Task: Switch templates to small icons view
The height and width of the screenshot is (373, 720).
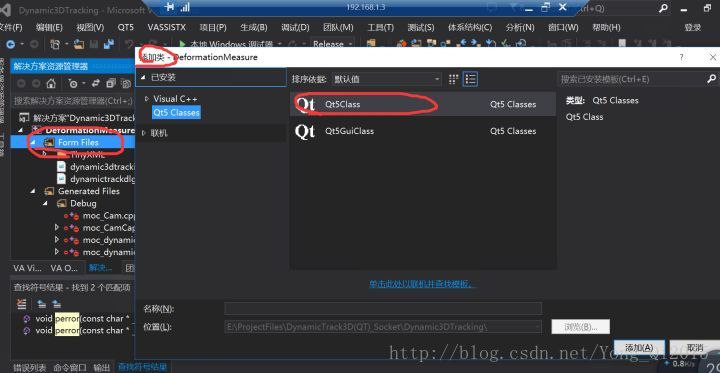Action: click(453, 79)
